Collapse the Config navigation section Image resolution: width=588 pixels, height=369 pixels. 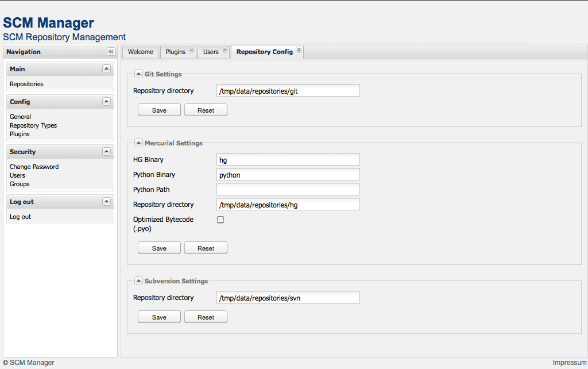(106, 101)
